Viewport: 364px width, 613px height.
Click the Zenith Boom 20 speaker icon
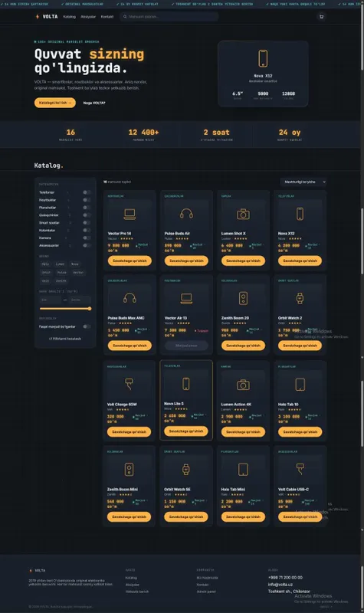point(243,298)
